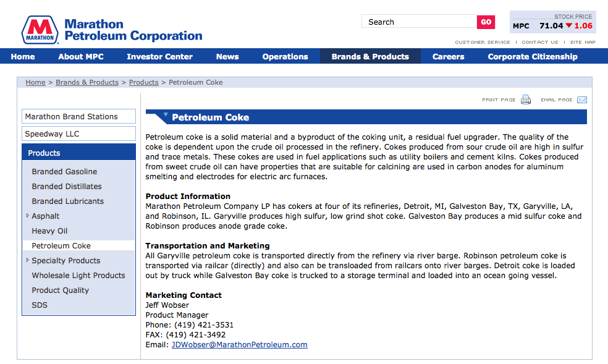Click the Customer Service link

(483, 42)
